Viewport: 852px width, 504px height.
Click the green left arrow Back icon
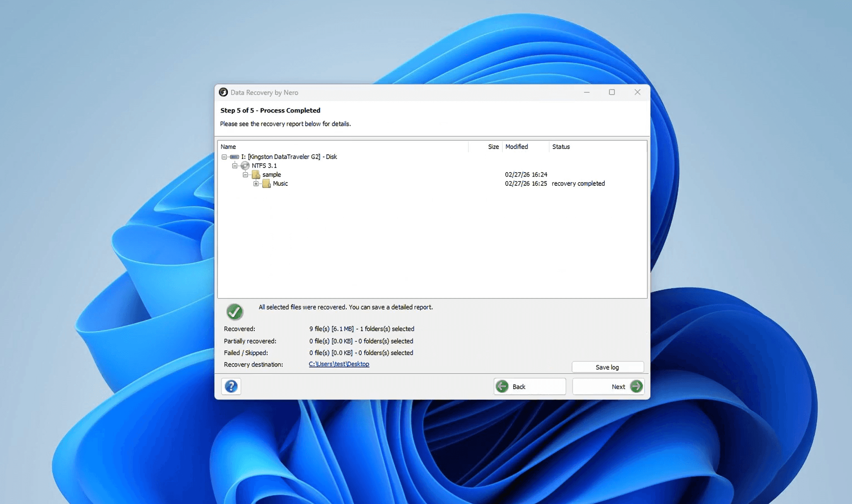tap(502, 386)
